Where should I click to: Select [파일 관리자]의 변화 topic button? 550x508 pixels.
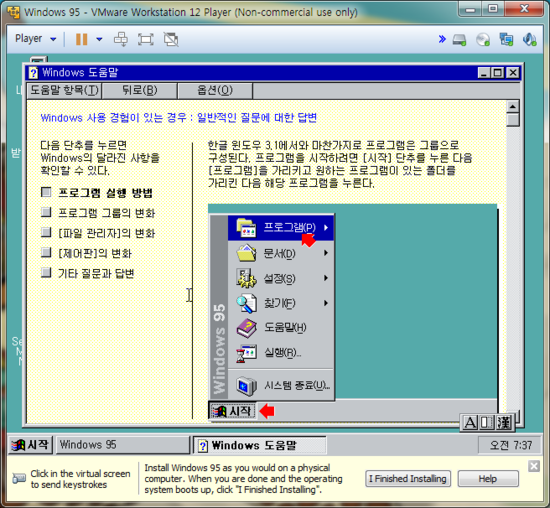[x=46, y=232]
